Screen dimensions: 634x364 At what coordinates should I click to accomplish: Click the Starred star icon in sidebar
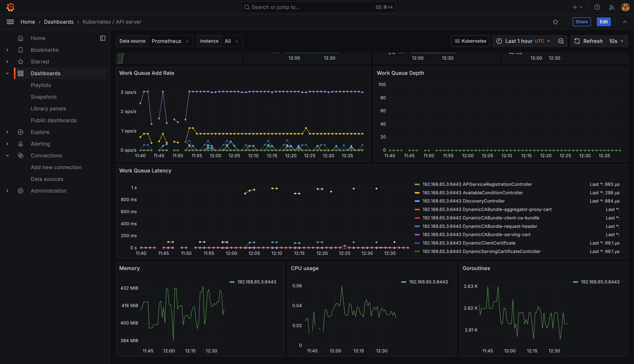coord(21,61)
